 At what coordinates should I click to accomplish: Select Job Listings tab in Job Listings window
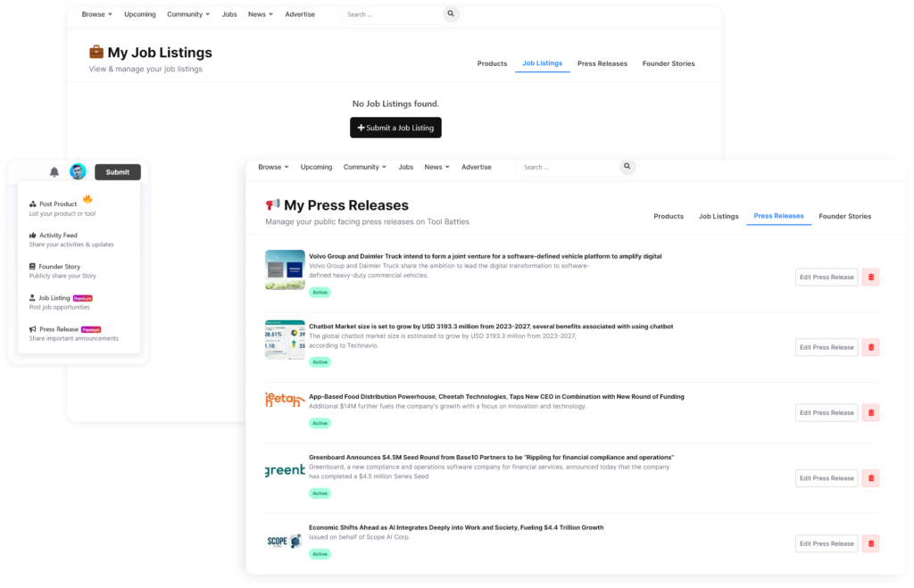coord(542,63)
